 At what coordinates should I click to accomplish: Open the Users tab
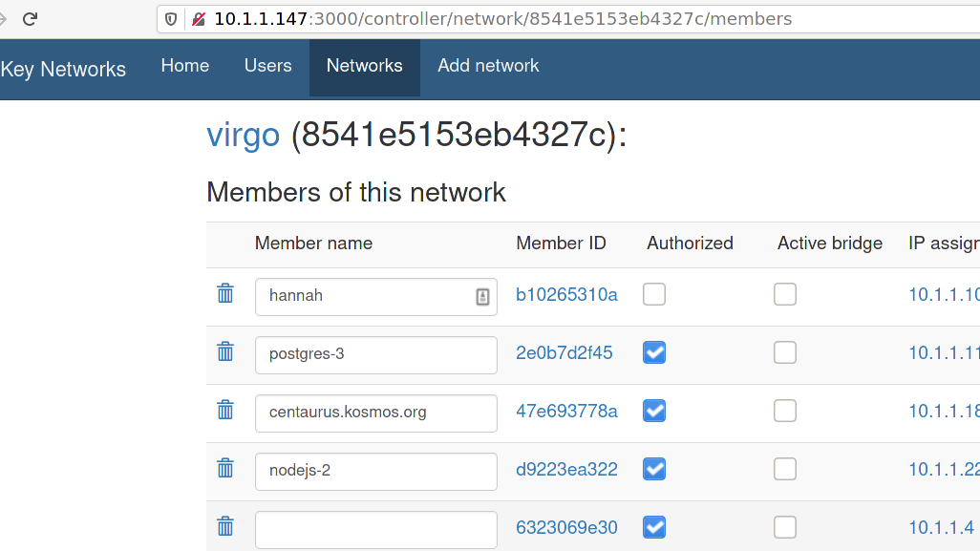pos(267,66)
